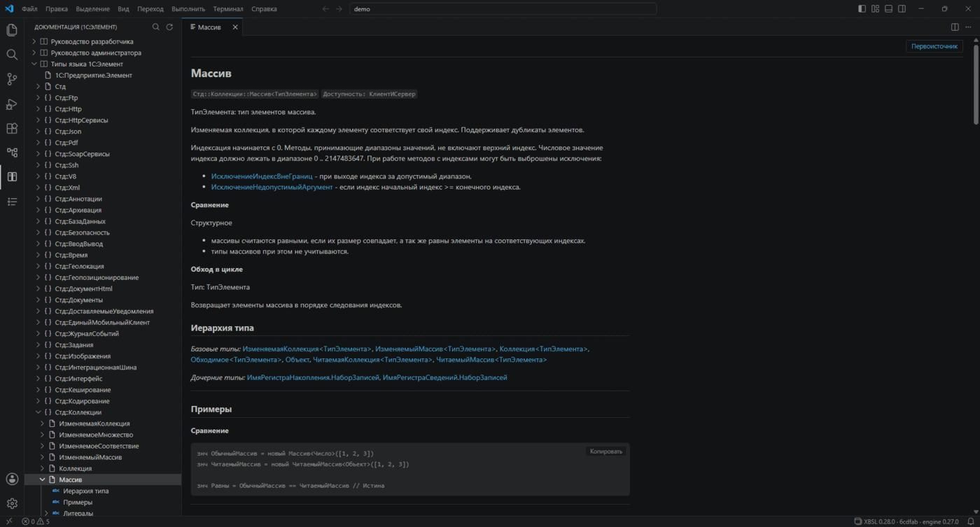
Task: Open the Объект base type link
Action: [x=297, y=360]
